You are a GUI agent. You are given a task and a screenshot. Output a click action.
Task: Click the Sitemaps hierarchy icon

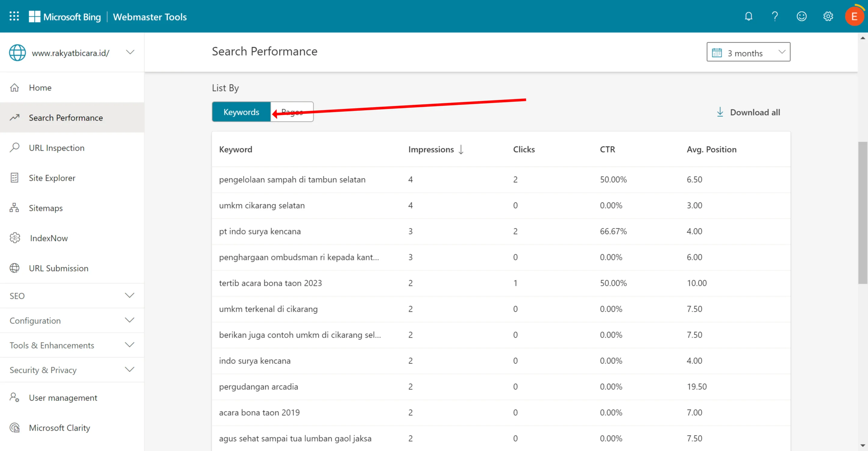(x=14, y=208)
